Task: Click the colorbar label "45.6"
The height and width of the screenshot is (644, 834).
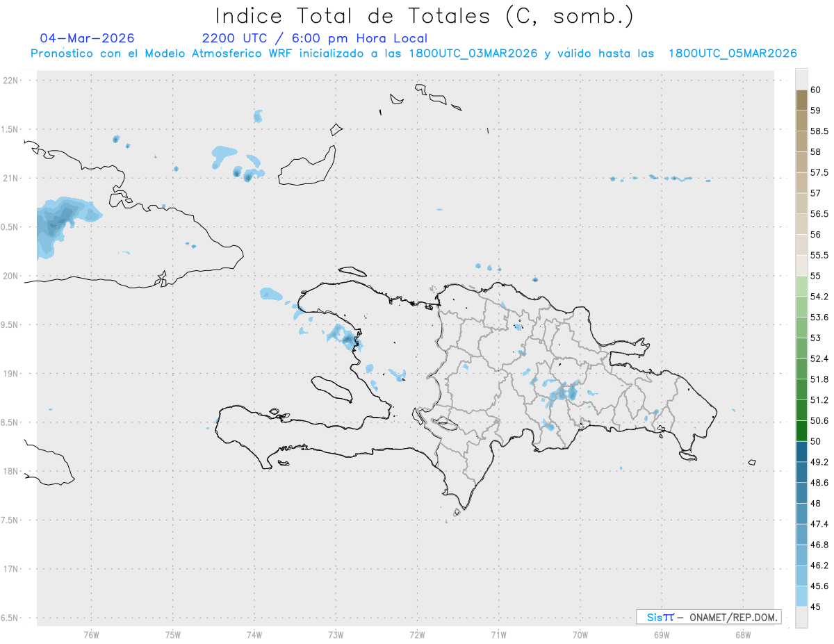Action: pos(819,586)
